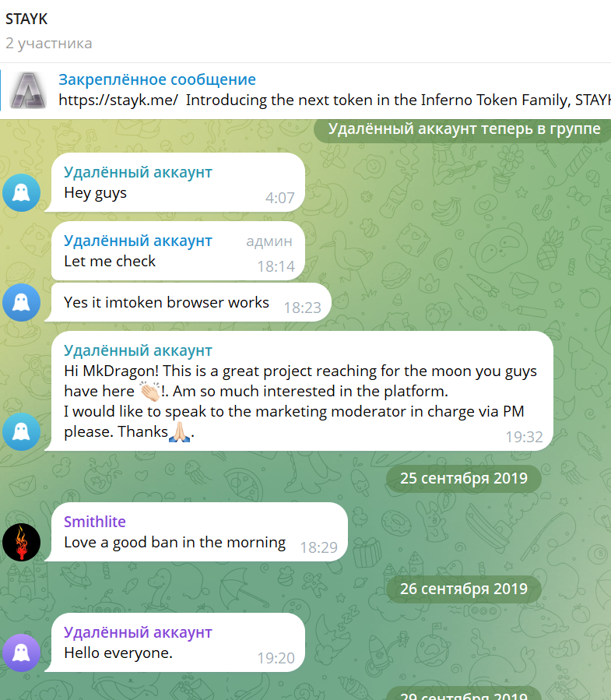Click blue ghost avatar beside "Hey guys"

[x=22, y=193]
